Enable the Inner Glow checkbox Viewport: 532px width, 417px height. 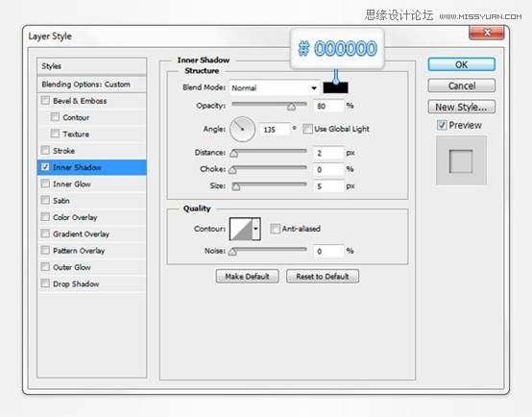click(x=45, y=184)
